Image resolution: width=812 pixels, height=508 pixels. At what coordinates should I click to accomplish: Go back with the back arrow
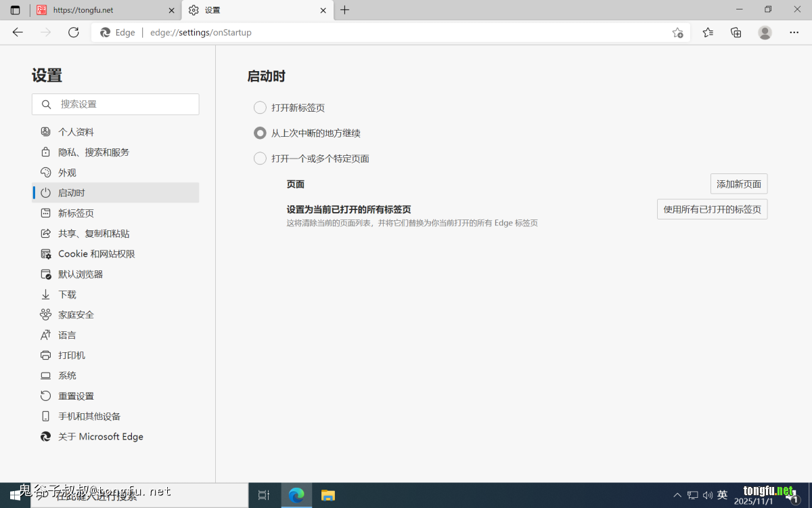pos(18,33)
